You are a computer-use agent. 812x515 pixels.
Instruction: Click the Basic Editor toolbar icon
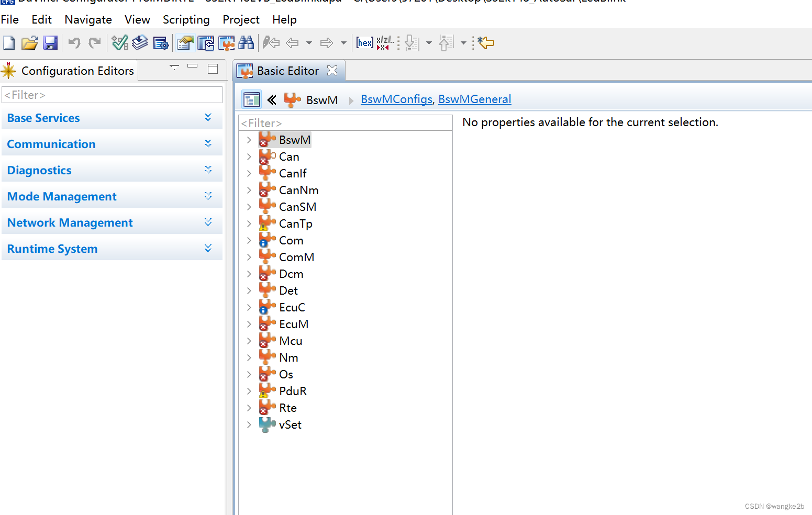click(226, 43)
